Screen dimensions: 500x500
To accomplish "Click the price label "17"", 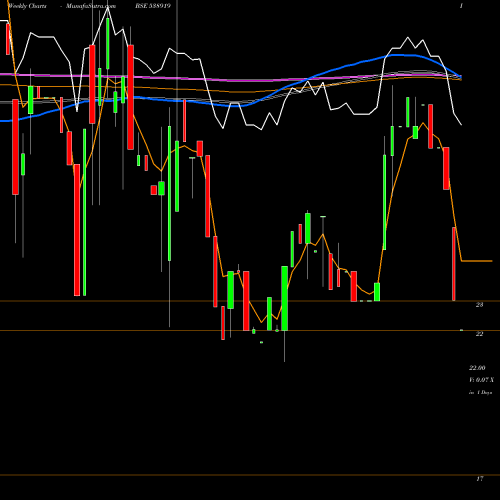I will tap(479, 479).
